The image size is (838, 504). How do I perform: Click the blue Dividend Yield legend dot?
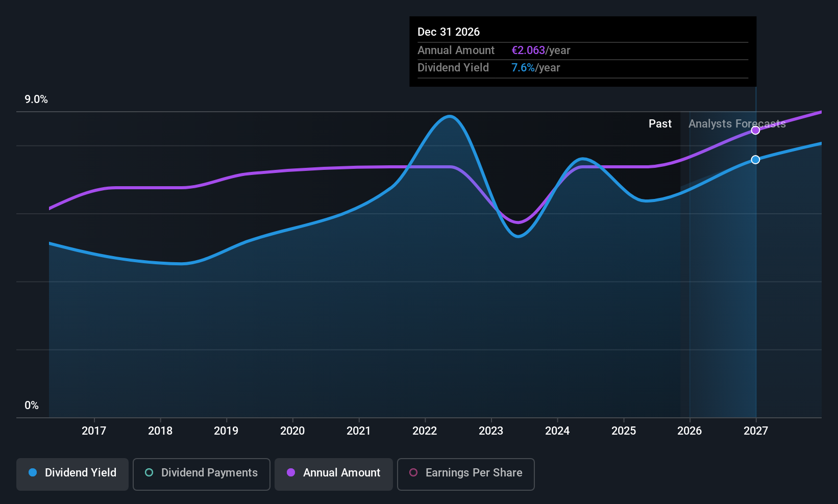pos(33,473)
